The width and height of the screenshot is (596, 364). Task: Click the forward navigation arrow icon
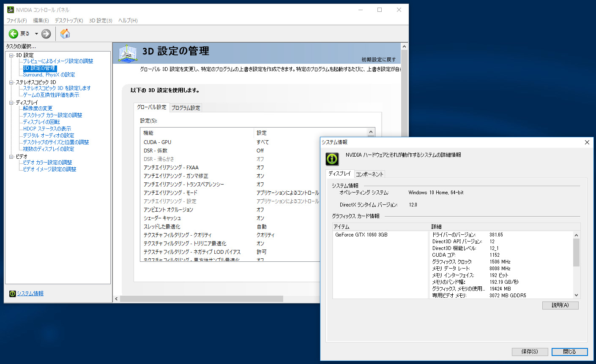click(x=45, y=33)
